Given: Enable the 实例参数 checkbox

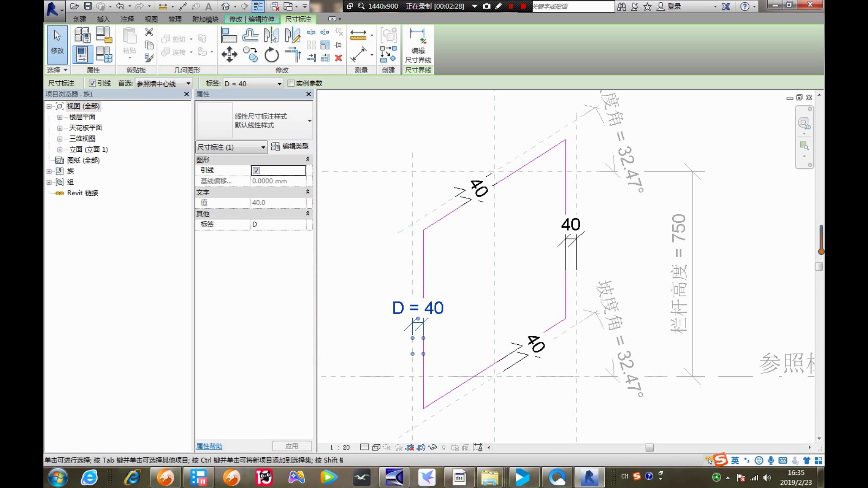Looking at the screenshot, I should click(x=291, y=83).
